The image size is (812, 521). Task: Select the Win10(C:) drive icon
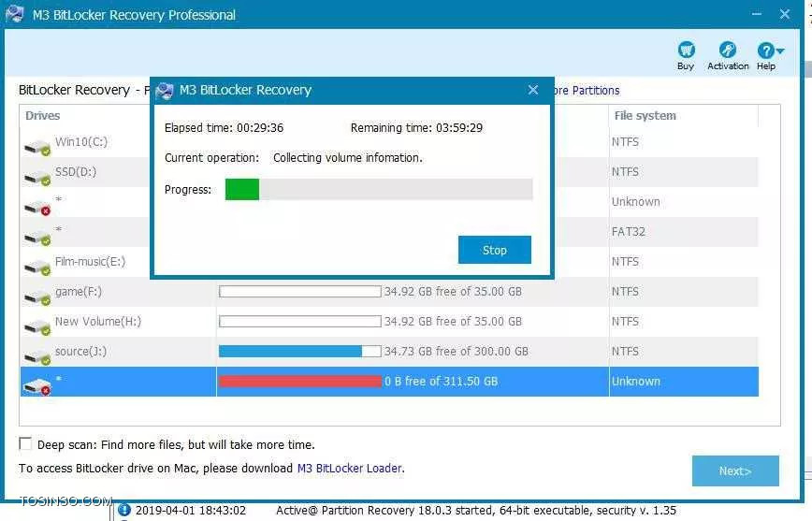coord(37,148)
